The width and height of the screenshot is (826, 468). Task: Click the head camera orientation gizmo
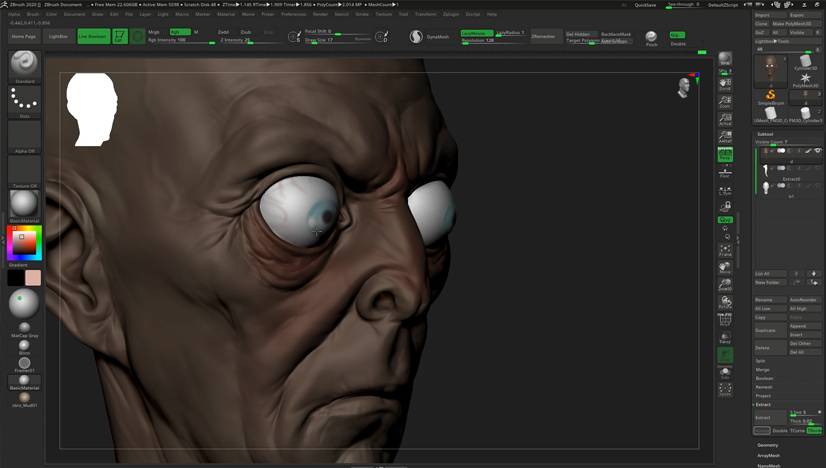pos(684,88)
